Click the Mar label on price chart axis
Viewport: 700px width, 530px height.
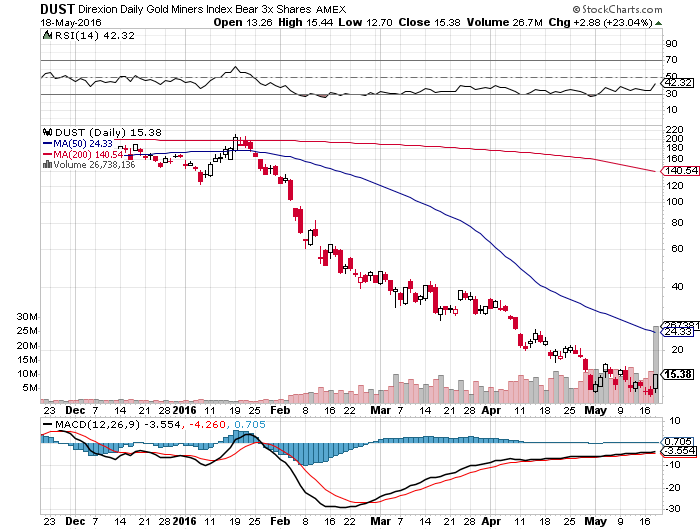coord(380,410)
